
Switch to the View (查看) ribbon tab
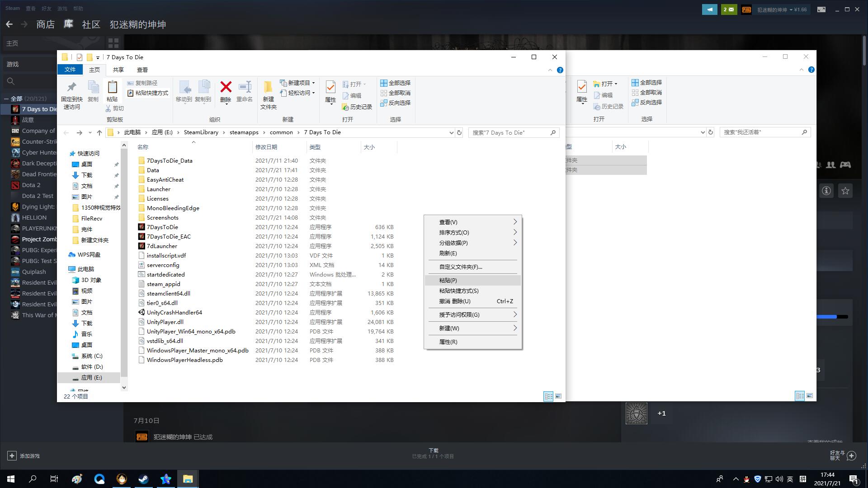click(142, 70)
